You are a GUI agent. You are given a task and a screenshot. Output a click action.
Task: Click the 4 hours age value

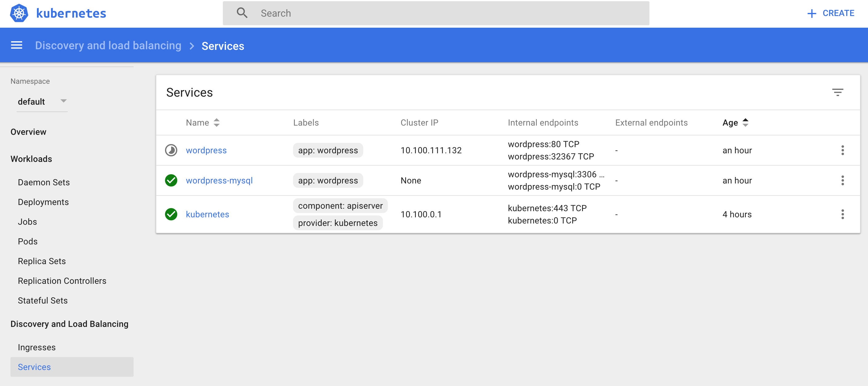(737, 214)
